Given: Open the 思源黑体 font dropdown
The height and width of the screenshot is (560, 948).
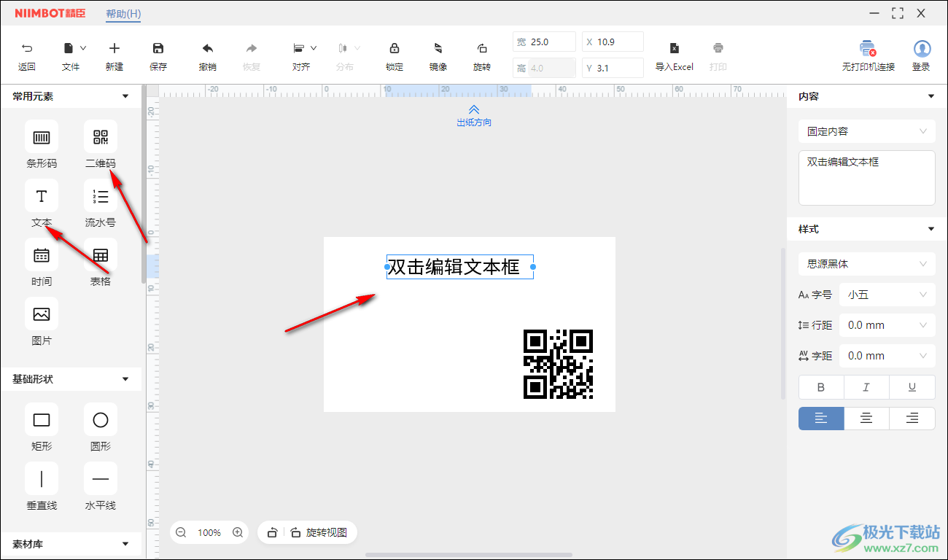Looking at the screenshot, I should tap(867, 264).
